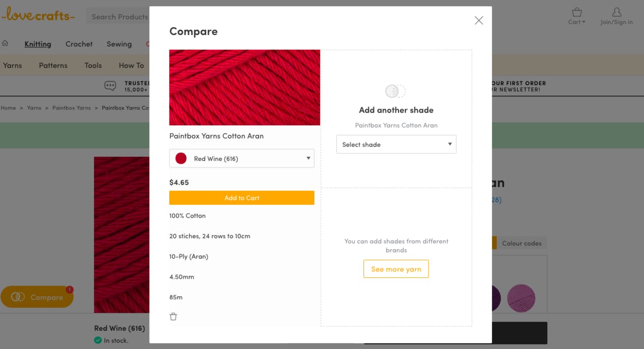Open the Knitting menu
The width and height of the screenshot is (644, 349).
click(x=38, y=44)
